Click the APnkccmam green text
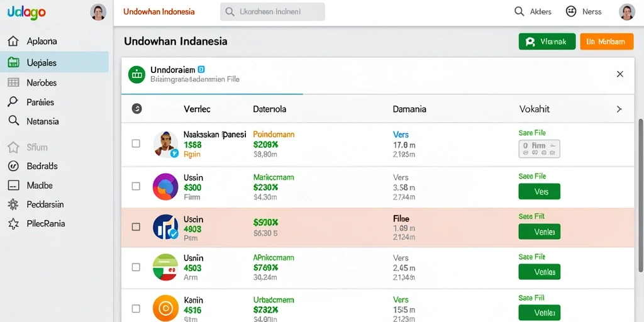The height and width of the screenshot is (322, 644). coord(274,258)
